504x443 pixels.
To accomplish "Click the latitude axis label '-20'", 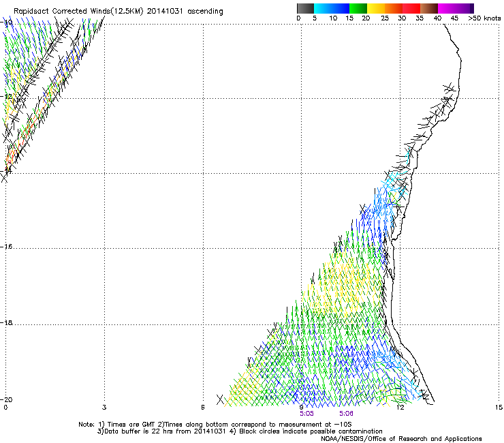I will pos(7,399).
